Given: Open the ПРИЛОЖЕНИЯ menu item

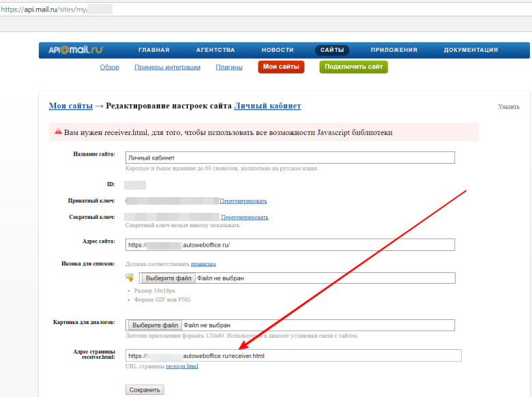Looking at the screenshot, I should point(394,50).
